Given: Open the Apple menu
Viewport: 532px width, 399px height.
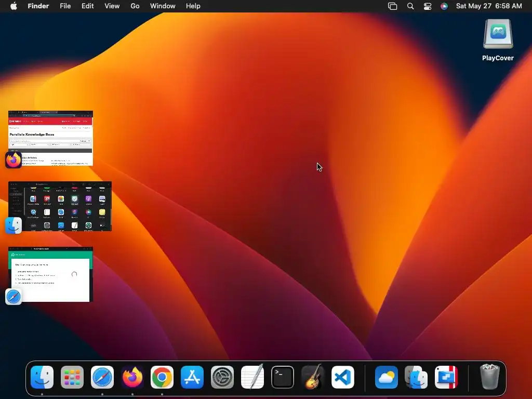Looking at the screenshot, I should coord(14,6).
